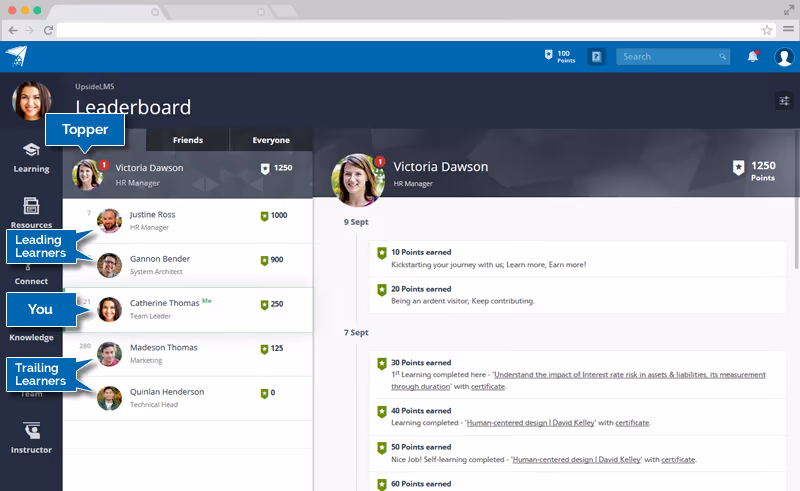Click the magnifier icon in Search box
800x491 pixels.
click(722, 57)
